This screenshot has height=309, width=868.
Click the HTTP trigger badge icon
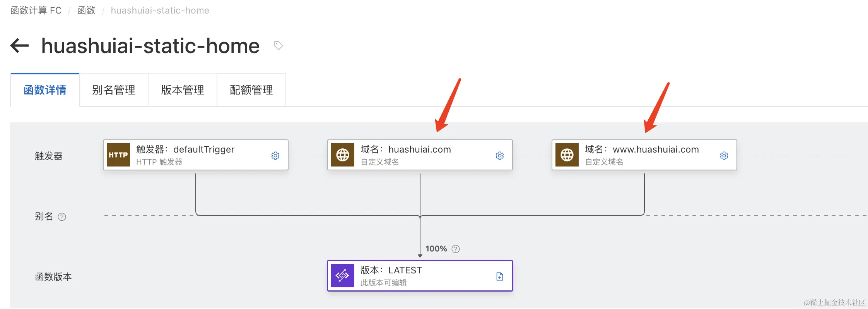118,155
